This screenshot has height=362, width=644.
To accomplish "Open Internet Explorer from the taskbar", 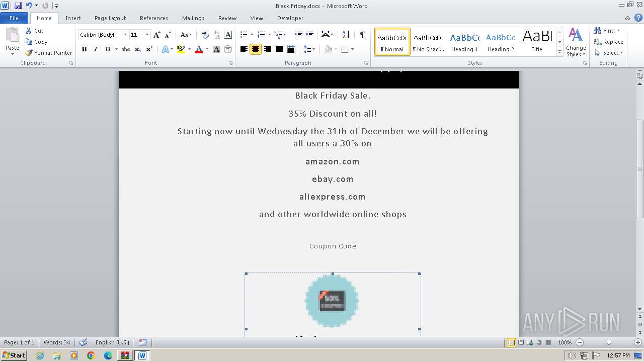I will (x=40, y=355).
